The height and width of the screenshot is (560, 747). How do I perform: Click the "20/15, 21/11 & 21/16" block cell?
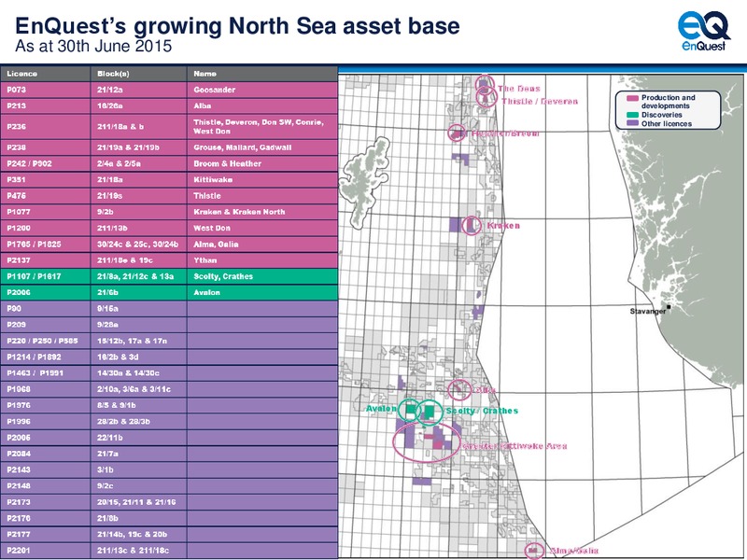(138, 502)
